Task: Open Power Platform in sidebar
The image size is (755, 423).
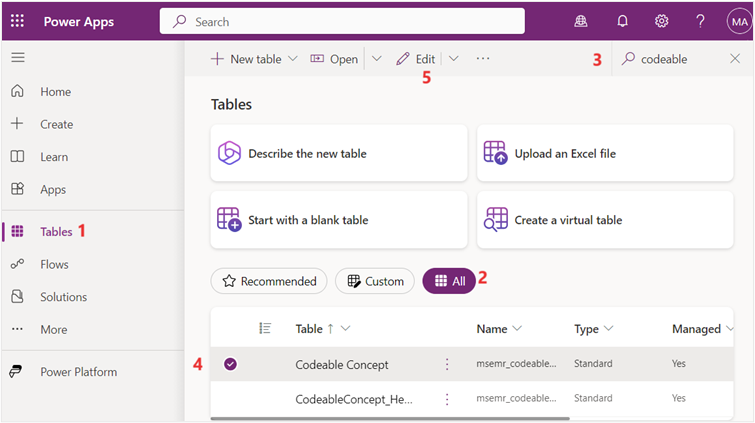Action: tap(78, 372)
